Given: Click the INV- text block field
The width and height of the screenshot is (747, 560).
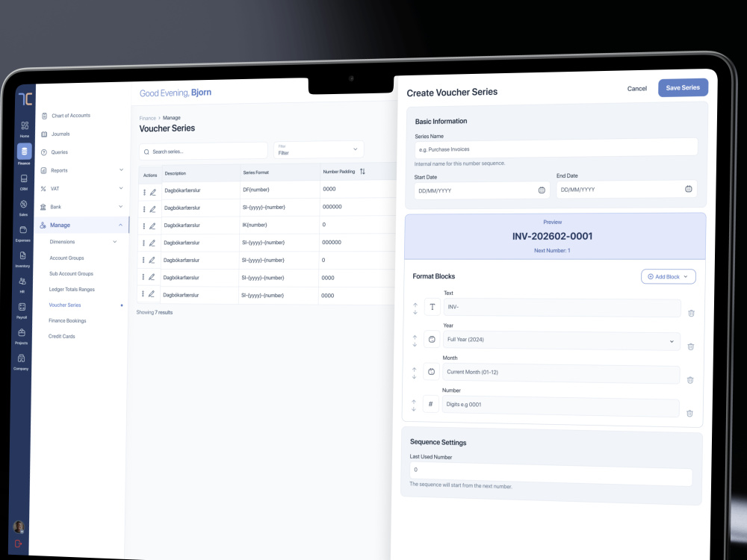Looking at the screenshot, I should pos(562,307).
